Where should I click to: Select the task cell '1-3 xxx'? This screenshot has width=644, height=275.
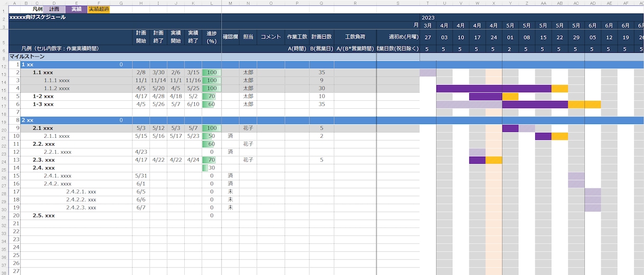click(x=43, y=104)
